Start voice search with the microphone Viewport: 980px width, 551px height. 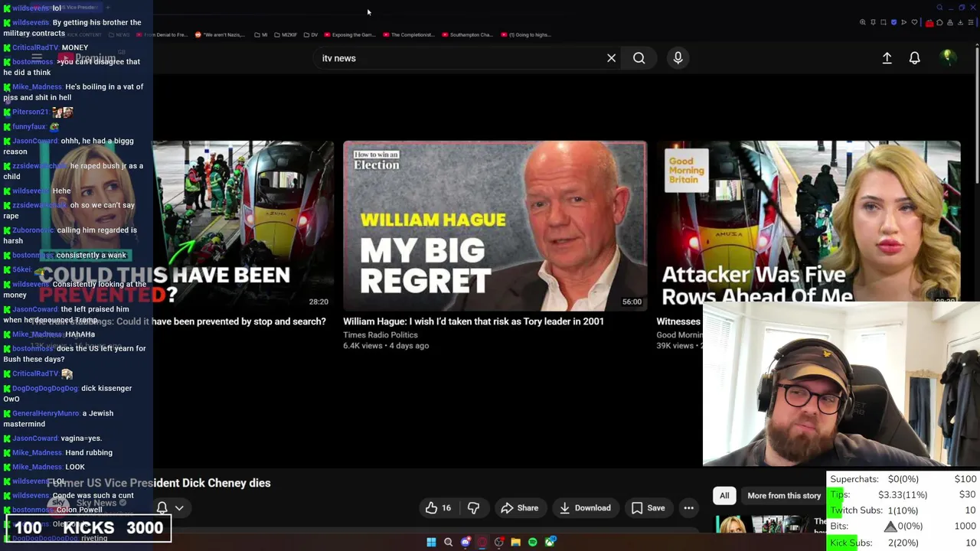point(678,58)
